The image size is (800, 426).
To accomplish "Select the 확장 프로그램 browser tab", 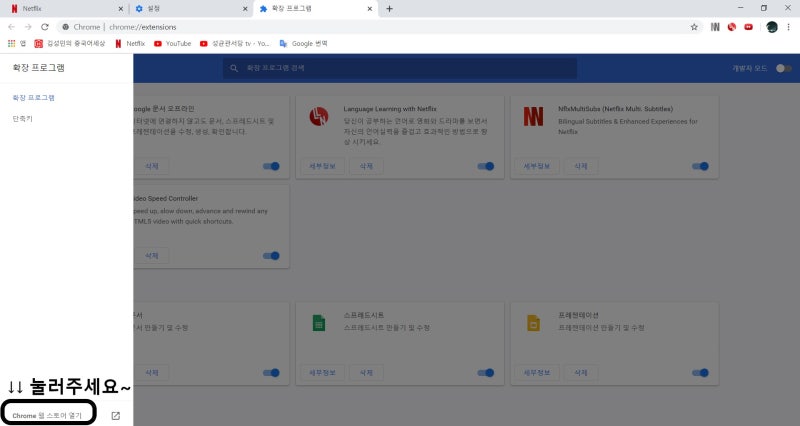I will point(315,9).
